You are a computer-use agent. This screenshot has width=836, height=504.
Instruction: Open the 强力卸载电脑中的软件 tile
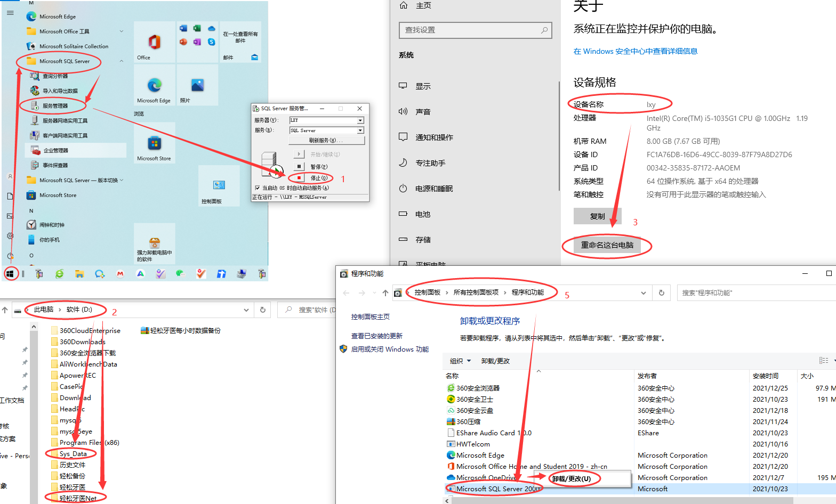point(155,244)
